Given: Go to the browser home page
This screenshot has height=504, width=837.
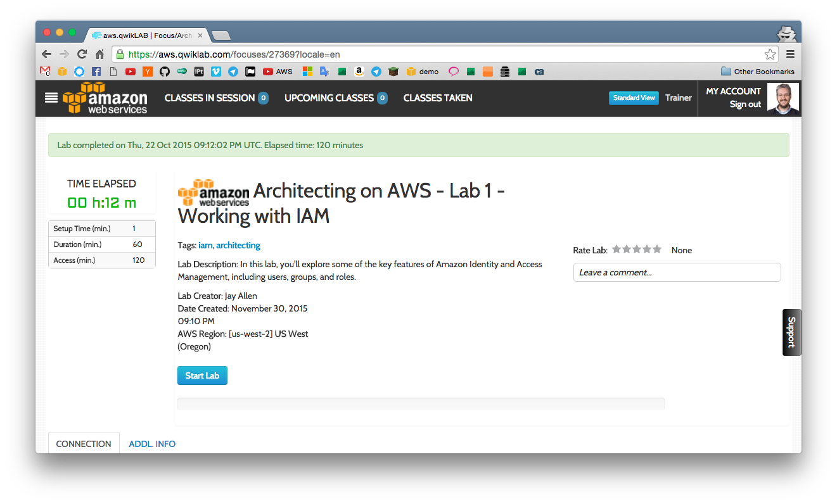Looking at the screenshot, I should click(x=99, y=54).
